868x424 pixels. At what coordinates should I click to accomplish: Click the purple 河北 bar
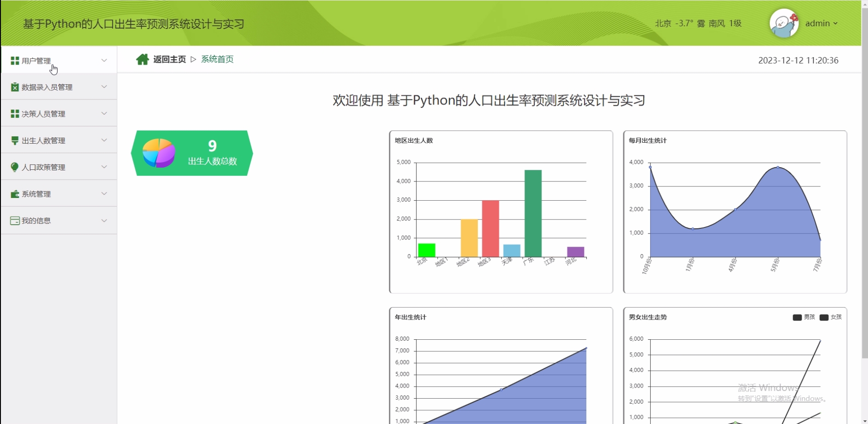(576, 252)
